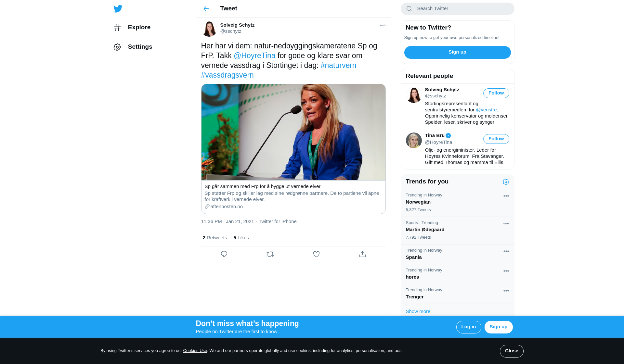
Task: Open the #naturvern hashtag
Action: point(338,65)
